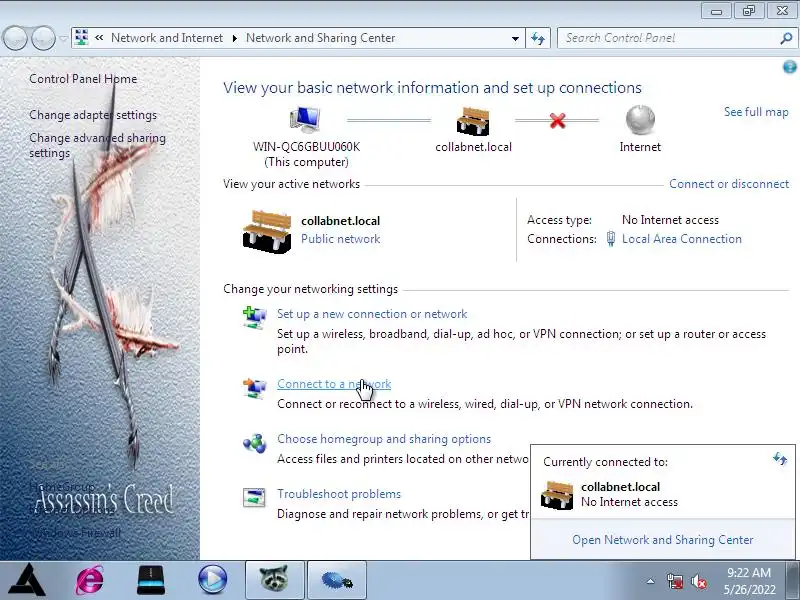This screenshot has height=600, width=800.
Task: Click the Internet globe icon
Action: pos(640,120)
